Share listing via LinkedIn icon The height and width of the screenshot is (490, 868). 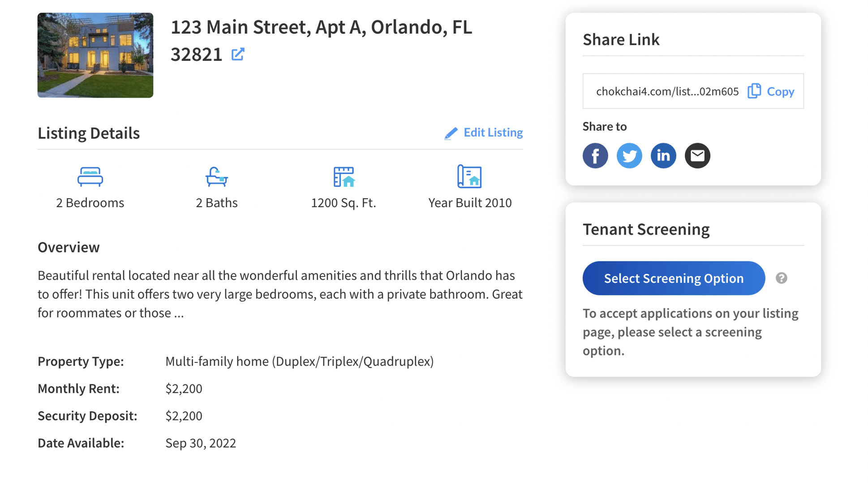(x=663, y=155)
